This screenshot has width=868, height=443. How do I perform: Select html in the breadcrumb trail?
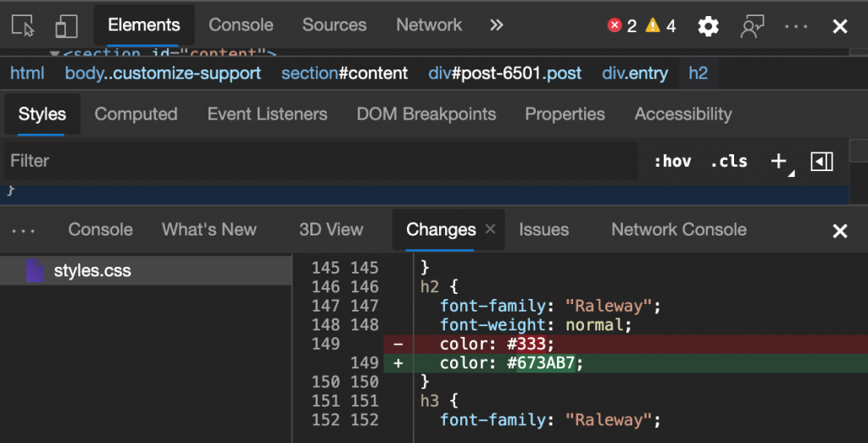tap(27, 73)
